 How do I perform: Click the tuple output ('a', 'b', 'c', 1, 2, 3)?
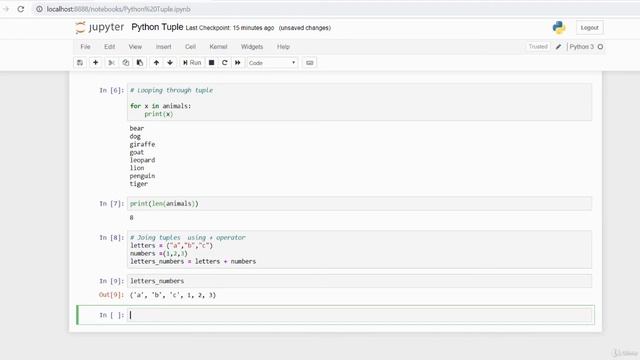click(173, 295)
